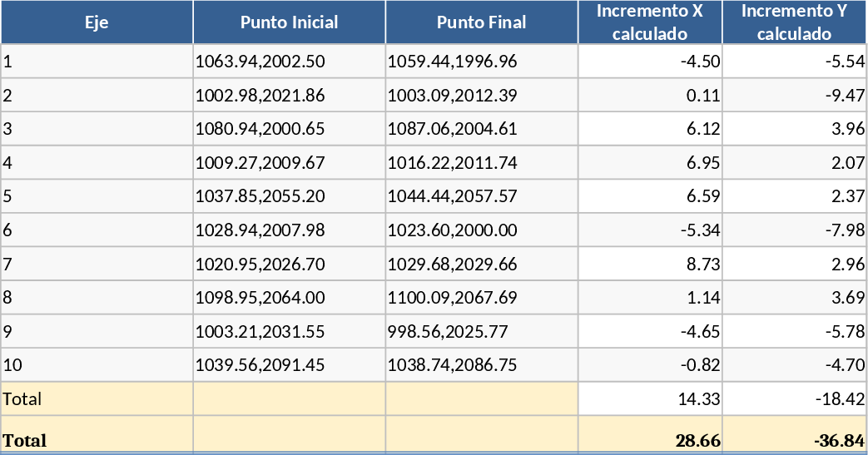Image resolution: width=868 pixels, height=455 pixels.
Task: Select the "Incremento X calculado" header
Action: pyautogui.click(x=650, y=22)
